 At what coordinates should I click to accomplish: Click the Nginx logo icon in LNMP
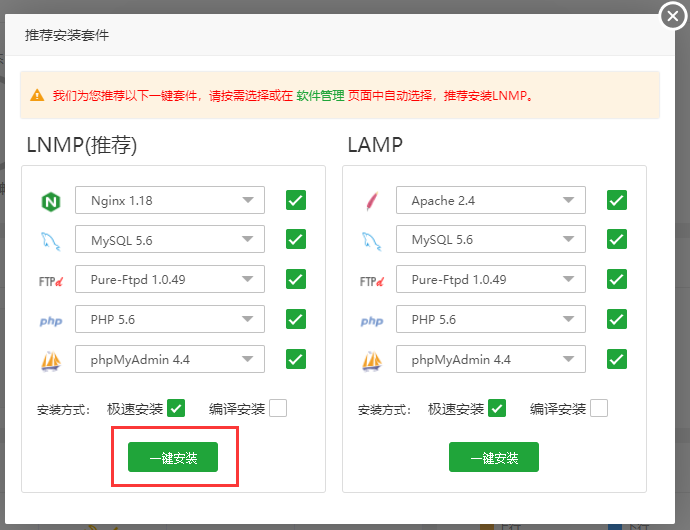[x=51, y=202]
